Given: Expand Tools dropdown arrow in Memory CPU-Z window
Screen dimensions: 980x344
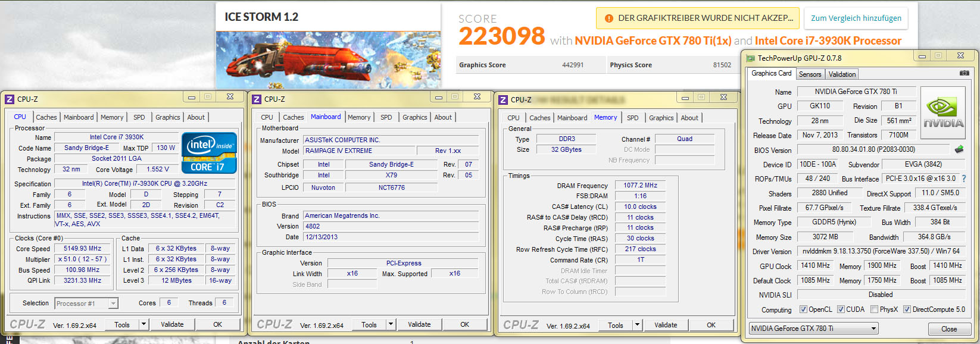Looking at the screenshot, I should (637, 325).
